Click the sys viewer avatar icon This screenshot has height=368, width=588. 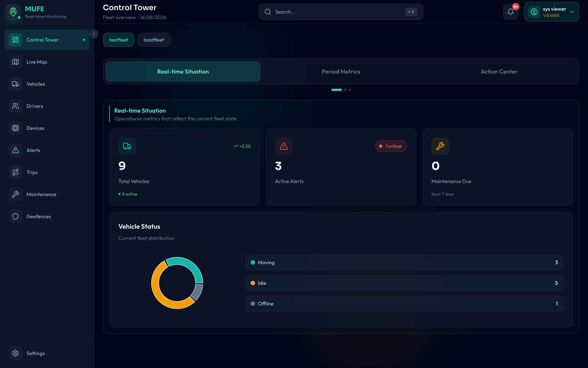[534, 12]
